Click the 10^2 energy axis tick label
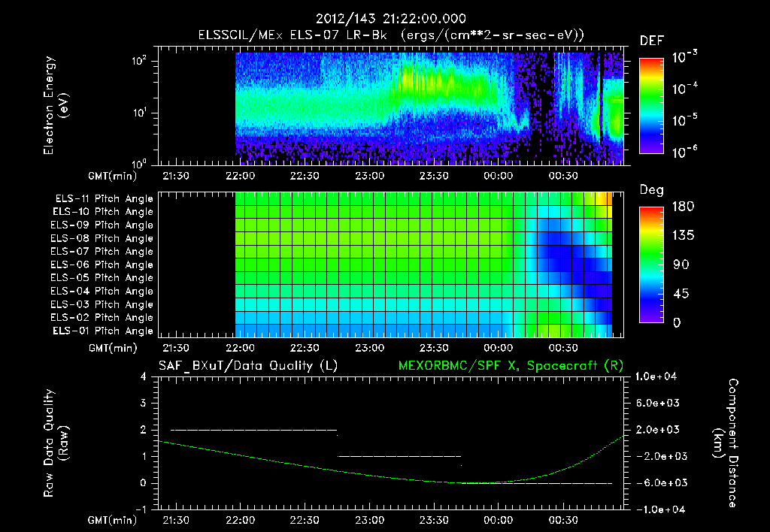Image resolution: width=770 pixels, height=532 pixels. [x=139, y=61]
